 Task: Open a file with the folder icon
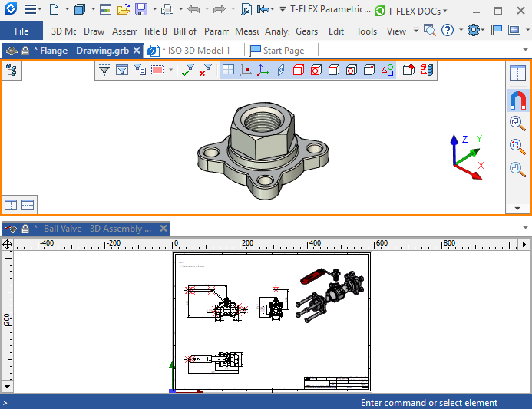[124, 9]
